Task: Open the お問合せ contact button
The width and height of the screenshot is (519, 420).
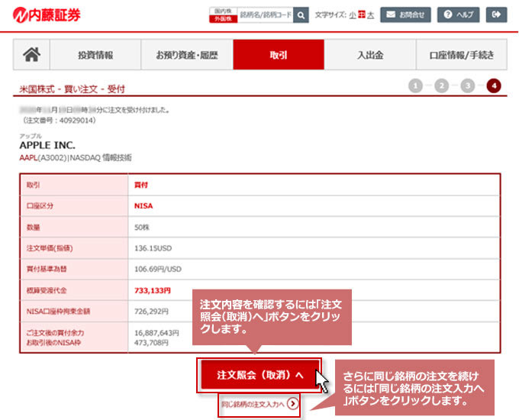Action: coord(405,15)
